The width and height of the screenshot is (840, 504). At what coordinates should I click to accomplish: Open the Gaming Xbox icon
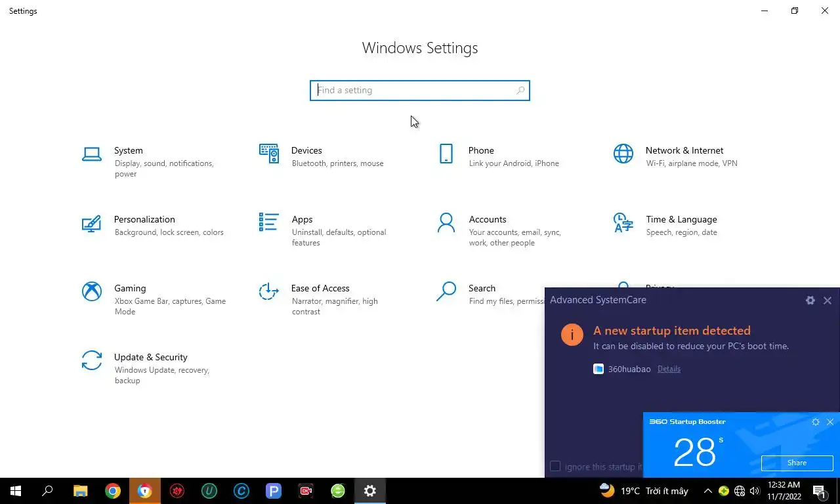[92, 291]
